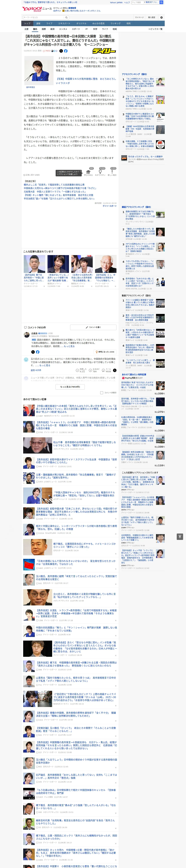Mark 参考になった on expert comment
The width and height of the screenshot is (186, 868).
coord(105,352)
